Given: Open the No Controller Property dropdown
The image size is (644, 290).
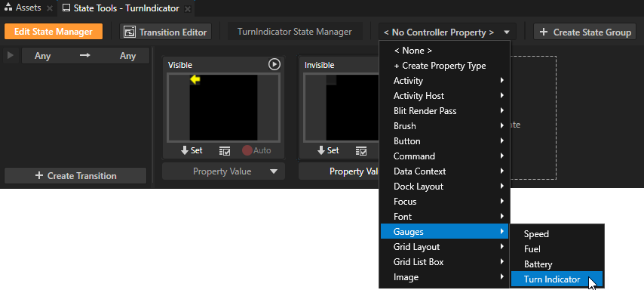Looking at the screenshot, I should tap(447, 32).
